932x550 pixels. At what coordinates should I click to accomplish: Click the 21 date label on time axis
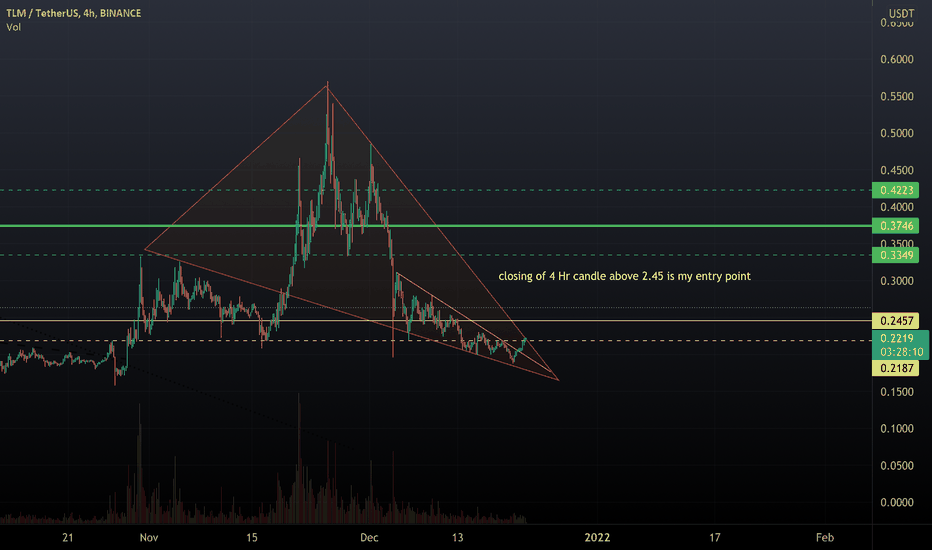(x=68, y=538)
